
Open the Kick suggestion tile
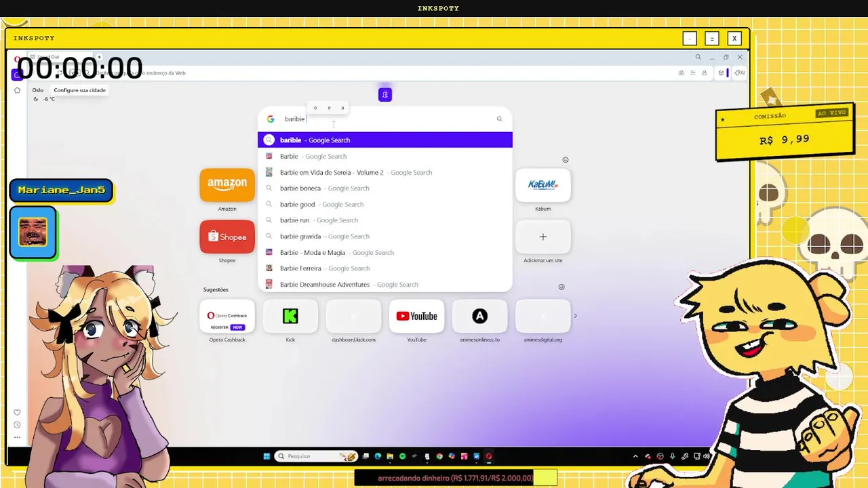tap(290, 316)
